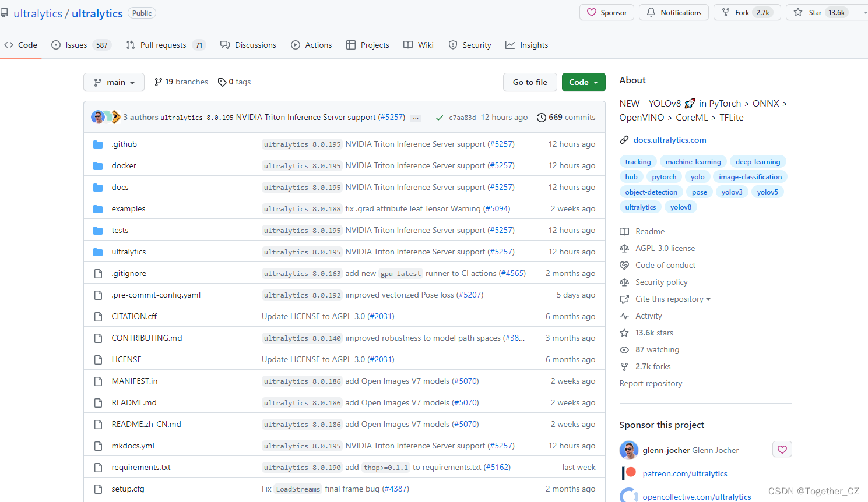868x502 pixels.
Task: Switch to the Issues tab
Action: click(x=80, y=45)
